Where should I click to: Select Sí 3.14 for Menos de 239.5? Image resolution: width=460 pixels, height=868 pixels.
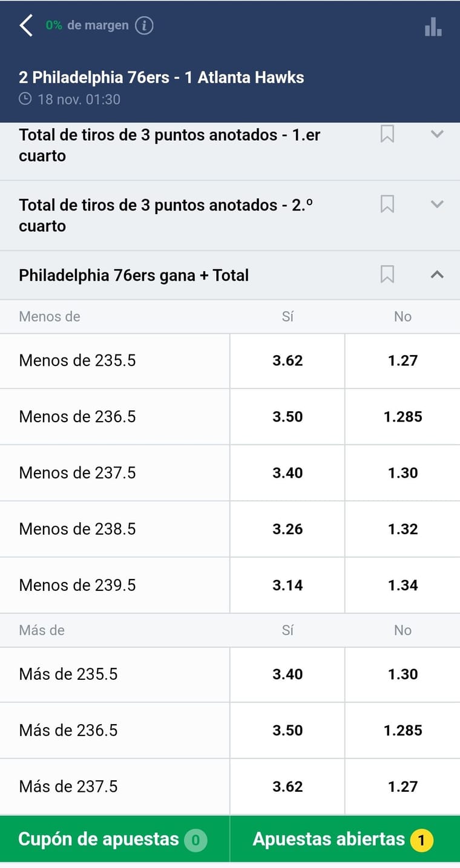pos(287,586)
